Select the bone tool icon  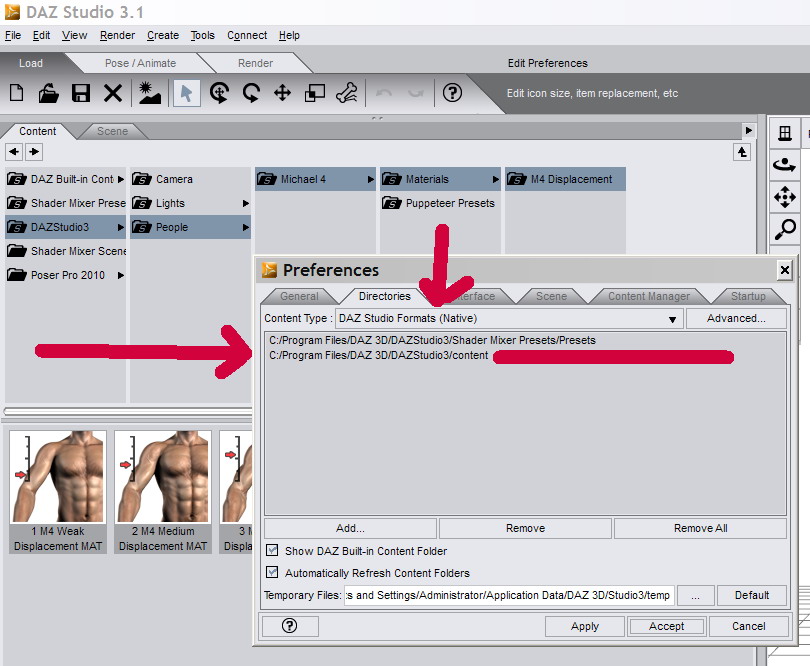[347, 93]
